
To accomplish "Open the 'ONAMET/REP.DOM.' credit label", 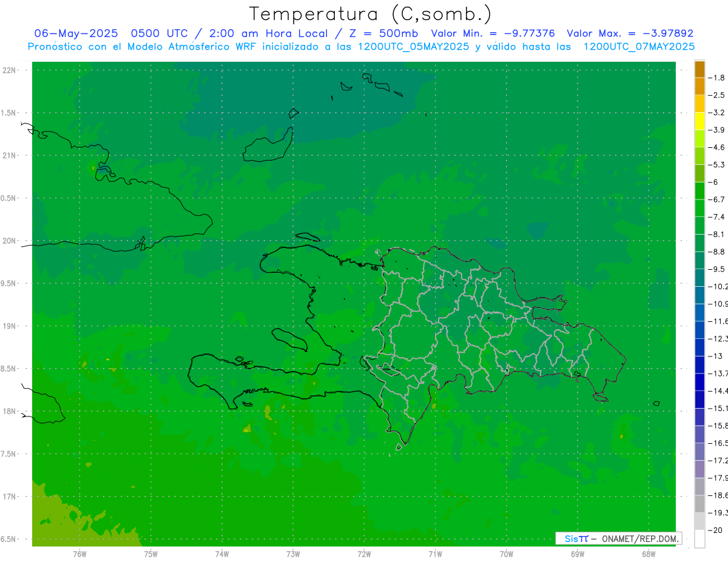I will click(639, 538).
